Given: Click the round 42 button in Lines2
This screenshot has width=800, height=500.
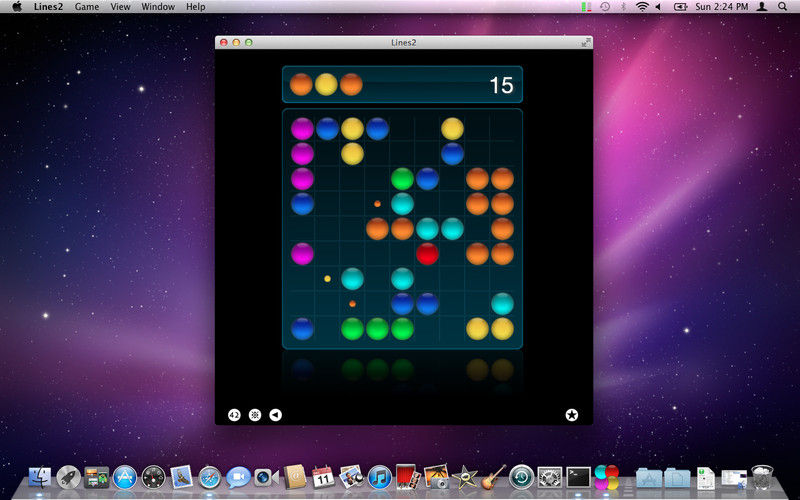Looking at the screenshot, I should (234, 415).
